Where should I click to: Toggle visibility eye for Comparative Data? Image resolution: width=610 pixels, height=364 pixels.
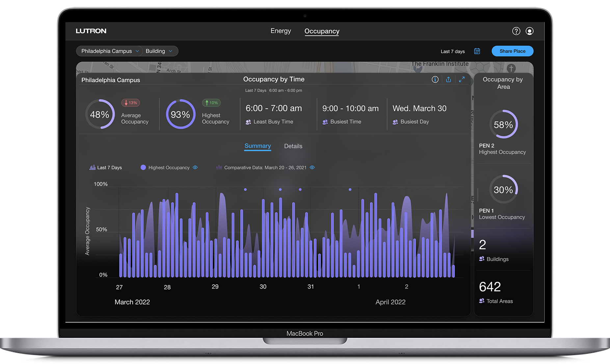(312, 168)
